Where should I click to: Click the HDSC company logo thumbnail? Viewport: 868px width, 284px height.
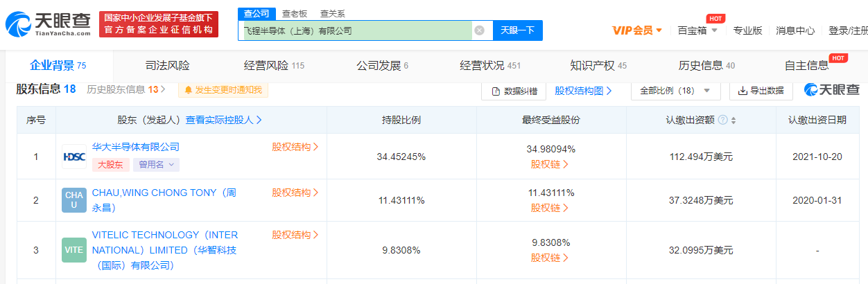[74, 157]
